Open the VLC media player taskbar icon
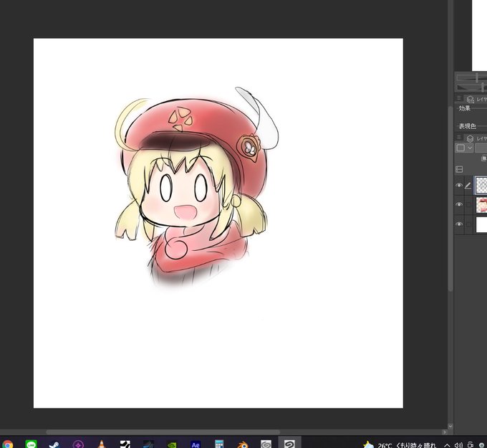The width and height of the screenshot is (487, 448). point(102,444)
